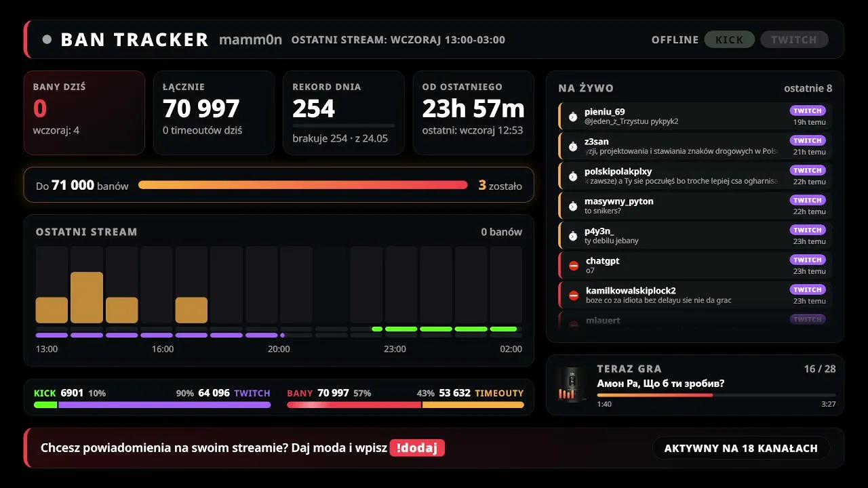Open the ŁĄCZNIE 70 997 card
The width and height of the screenshot is (868, 488).
pos(214,113)
